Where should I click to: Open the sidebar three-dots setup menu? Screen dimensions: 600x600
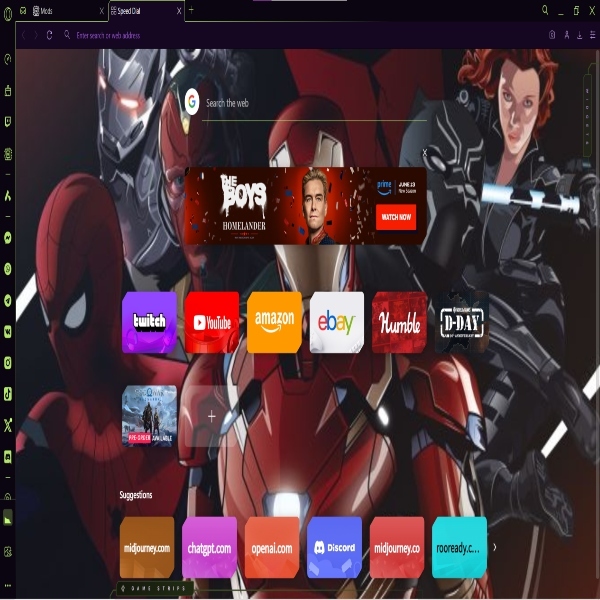(8, 585)
